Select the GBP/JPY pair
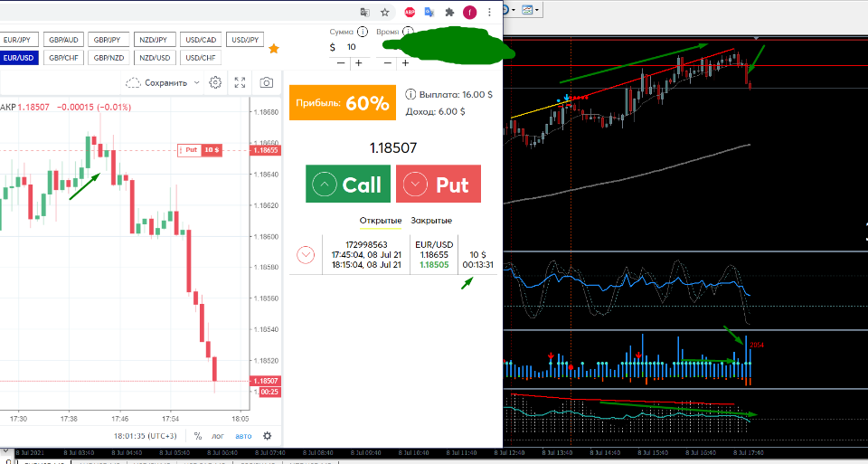Screen dimensions: 868x464 tap(108, 40)
